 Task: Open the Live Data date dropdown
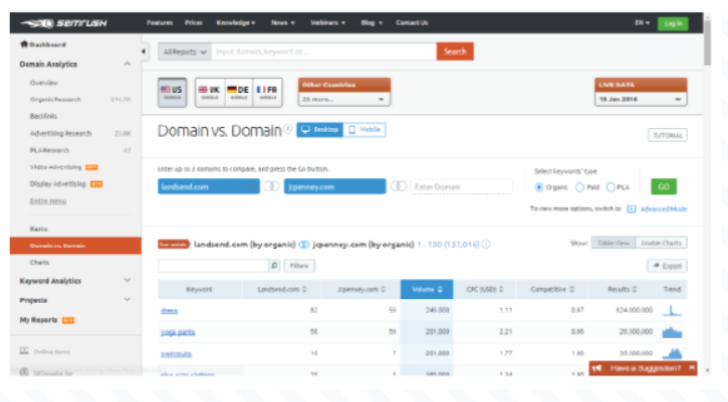tap(640, 99)
